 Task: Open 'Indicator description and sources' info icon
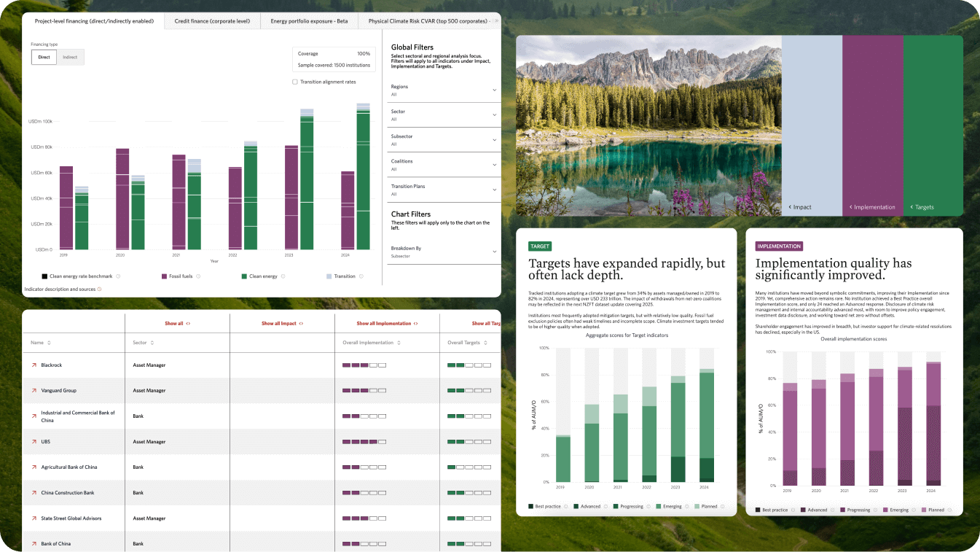pyautogui.click(x=100, y=289)
